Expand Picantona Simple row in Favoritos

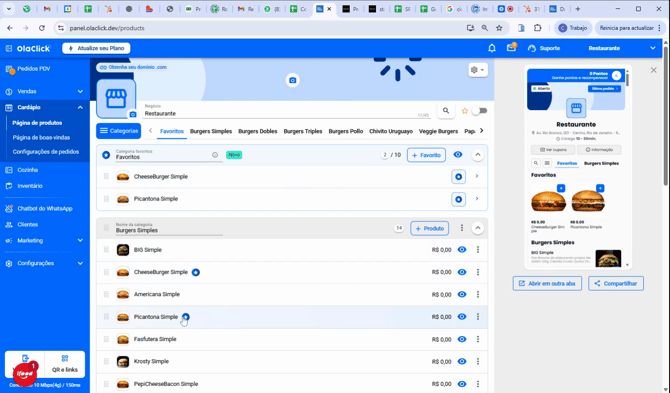coord(477,199)
